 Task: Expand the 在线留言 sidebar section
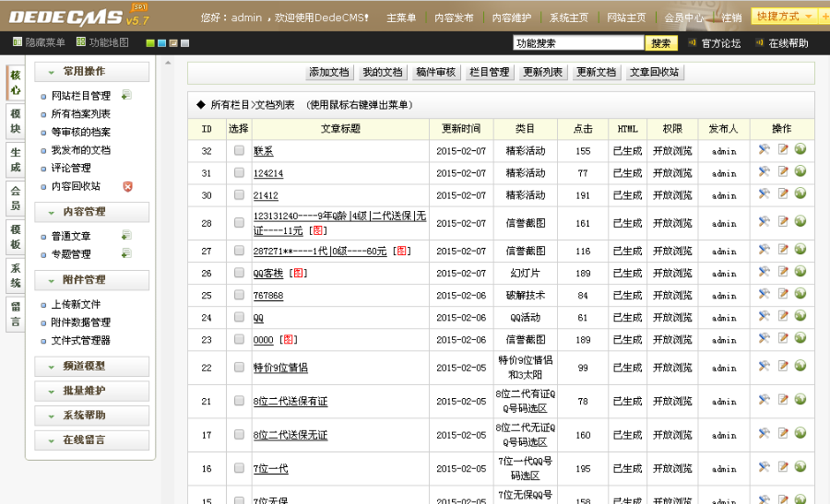coord(91,440)
